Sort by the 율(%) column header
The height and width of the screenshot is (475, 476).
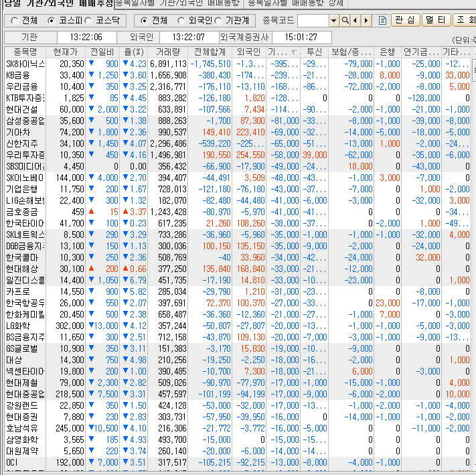coord(134,52)
